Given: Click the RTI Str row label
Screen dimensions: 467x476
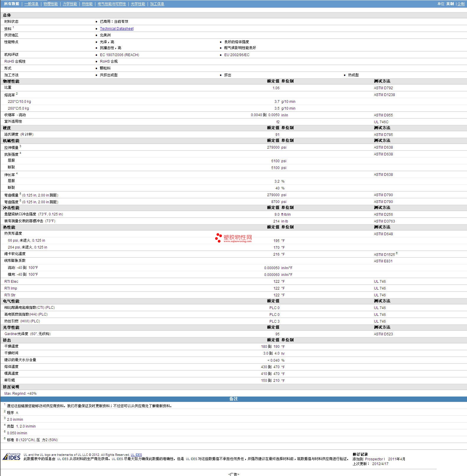Looking at the screenshot, I should point(10,295).
